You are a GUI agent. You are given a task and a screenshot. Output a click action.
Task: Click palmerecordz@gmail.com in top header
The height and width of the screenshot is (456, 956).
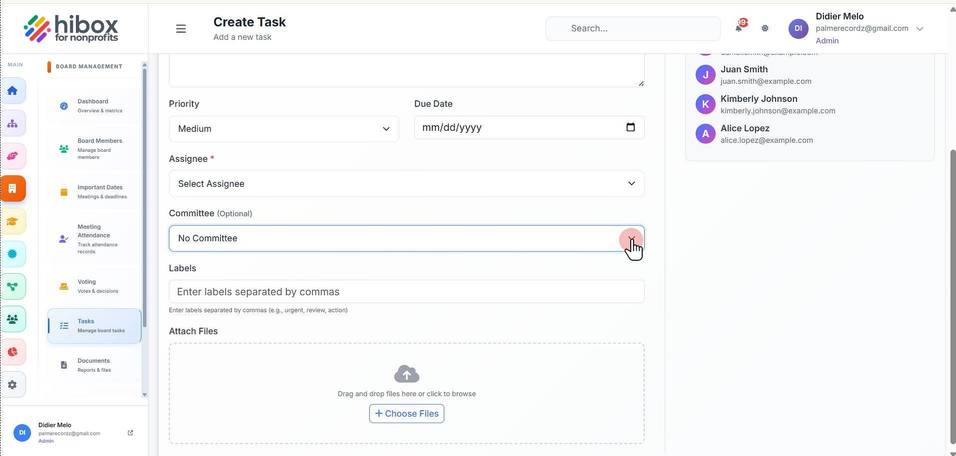click(x=862, y=29)
